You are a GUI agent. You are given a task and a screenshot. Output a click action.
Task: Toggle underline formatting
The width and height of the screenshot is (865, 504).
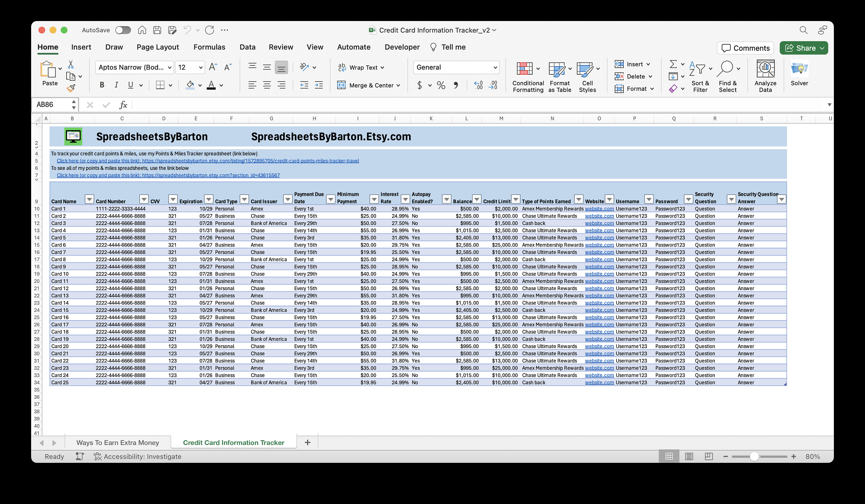pyautogui.click(x=130, y=85)
